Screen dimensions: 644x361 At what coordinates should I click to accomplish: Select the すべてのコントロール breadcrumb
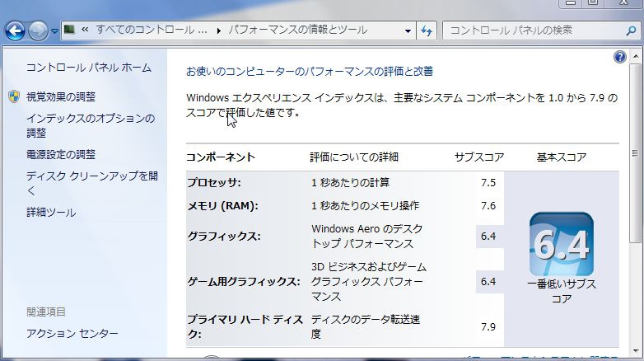coord(152,30)
